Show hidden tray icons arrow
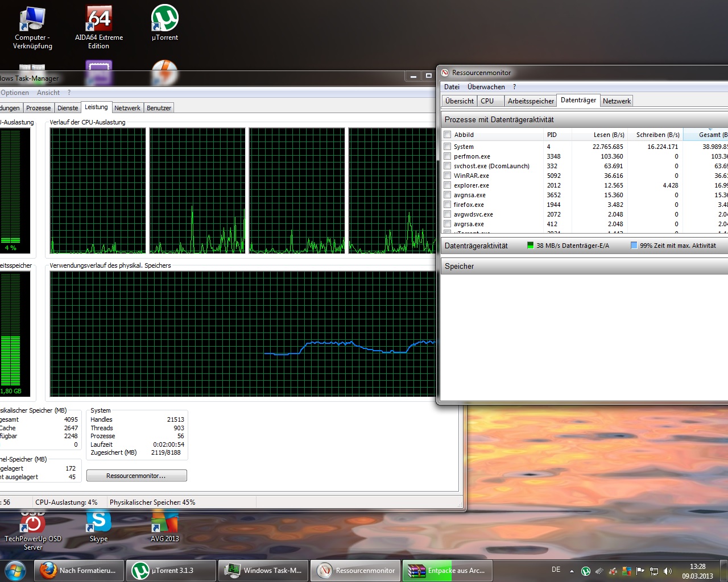 pyautogui.click(x=572, y=571)
